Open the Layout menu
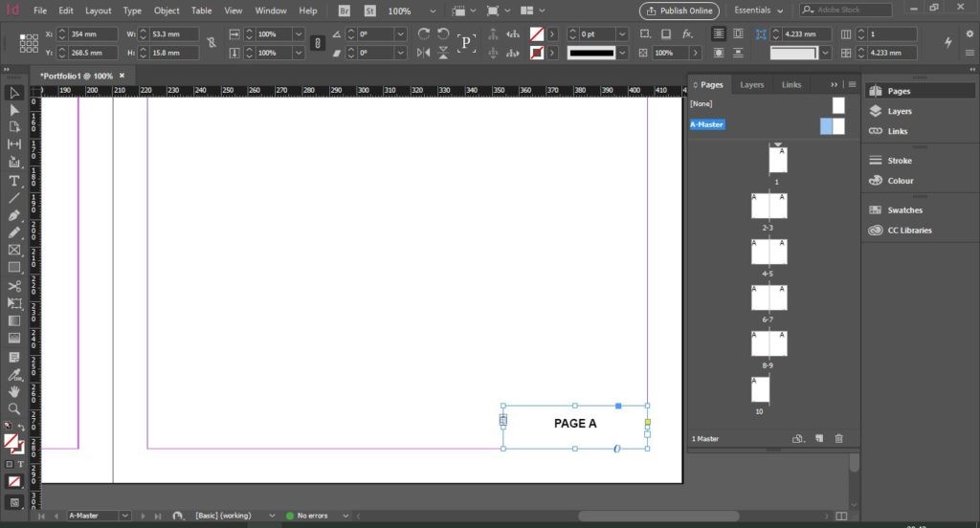This screenshot has width=980, height=528. click(99, 11)
